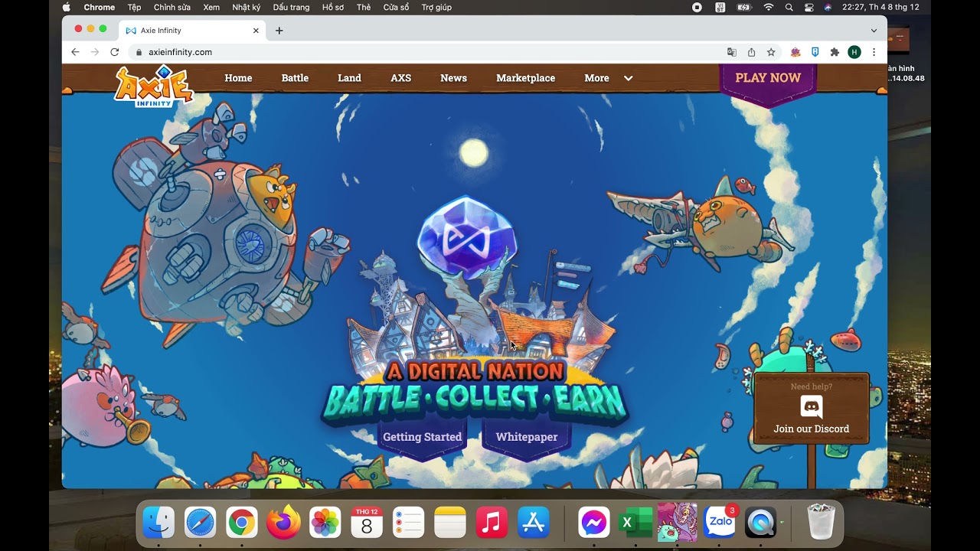Image resolution: width=980 pixels, height=551 pixels.
Task: Open the Tệp menu
Action: coord(135,7)
